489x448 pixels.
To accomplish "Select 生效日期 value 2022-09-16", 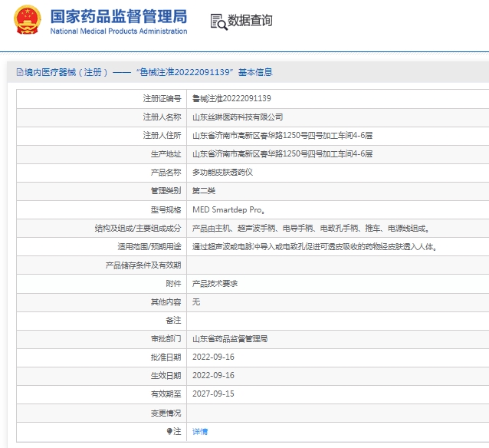I will click(213, 376).
